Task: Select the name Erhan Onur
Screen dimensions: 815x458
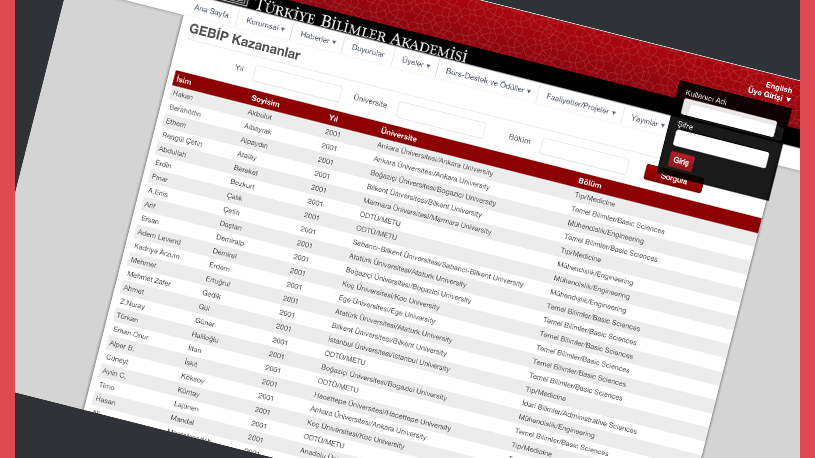Action: coord(130,333)
